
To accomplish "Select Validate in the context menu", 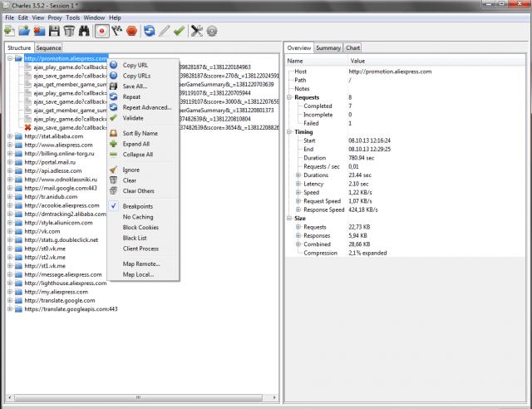I will [x=143, y=118].
